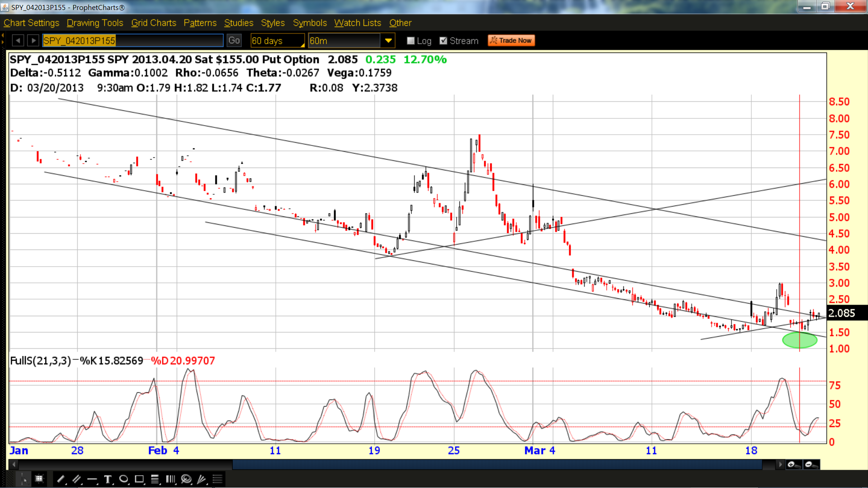Zoom out on the chart
The width and height of the screenshot is (868, 488).
pyautogui.click(x=811, y=465)
